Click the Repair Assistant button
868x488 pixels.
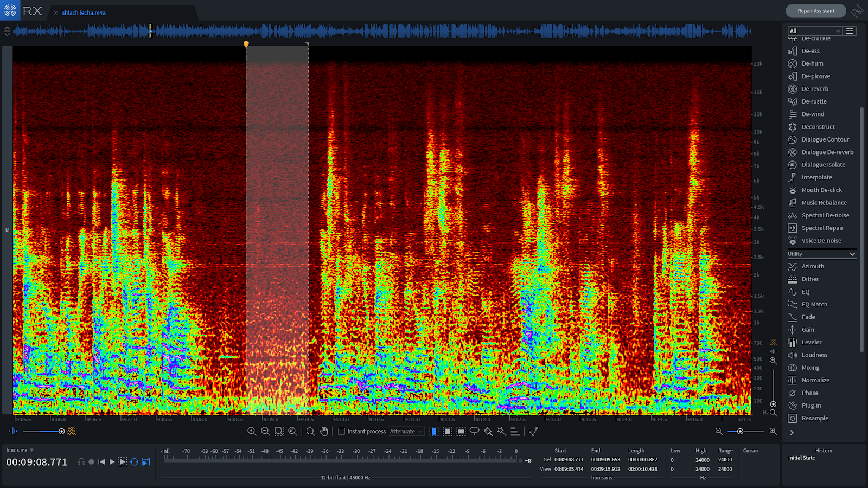(815, 11)
